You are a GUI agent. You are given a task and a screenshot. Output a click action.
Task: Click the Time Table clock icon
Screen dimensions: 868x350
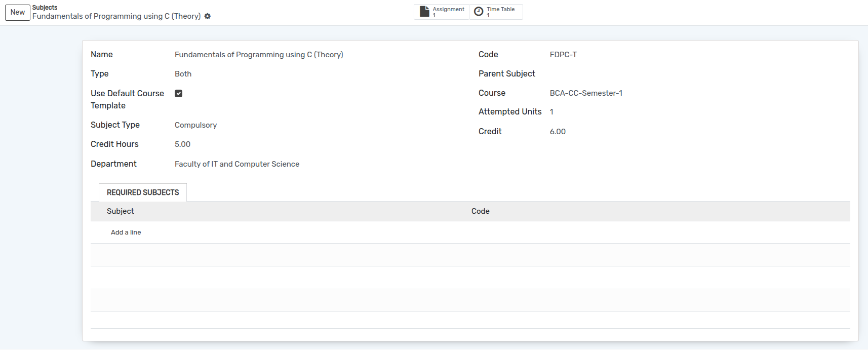[x=479, y=12]
